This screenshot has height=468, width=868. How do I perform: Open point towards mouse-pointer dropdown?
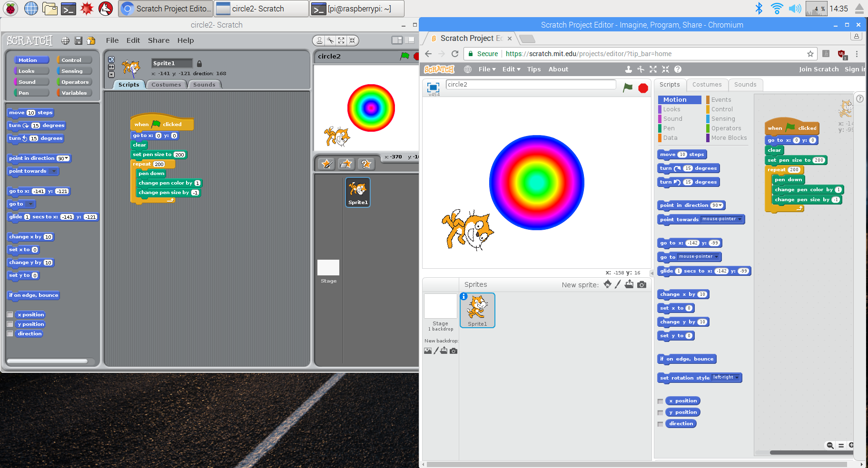click(740, 219)
